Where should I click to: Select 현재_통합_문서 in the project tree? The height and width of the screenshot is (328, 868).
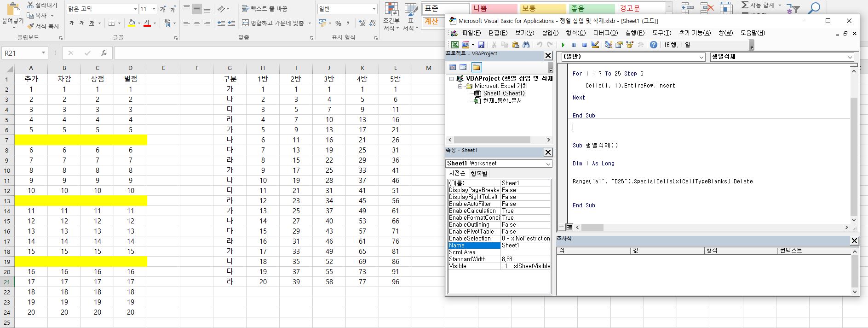point(502,101)
